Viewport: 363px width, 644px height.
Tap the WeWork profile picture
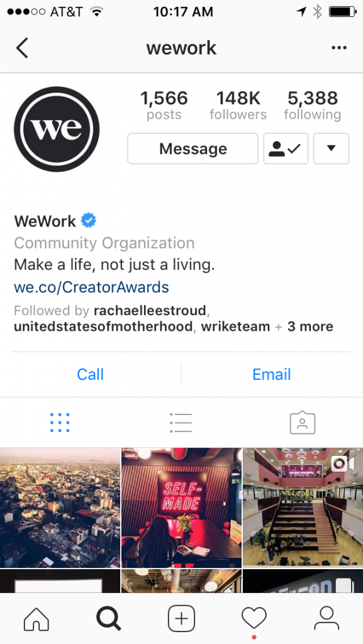coord(57,129)
